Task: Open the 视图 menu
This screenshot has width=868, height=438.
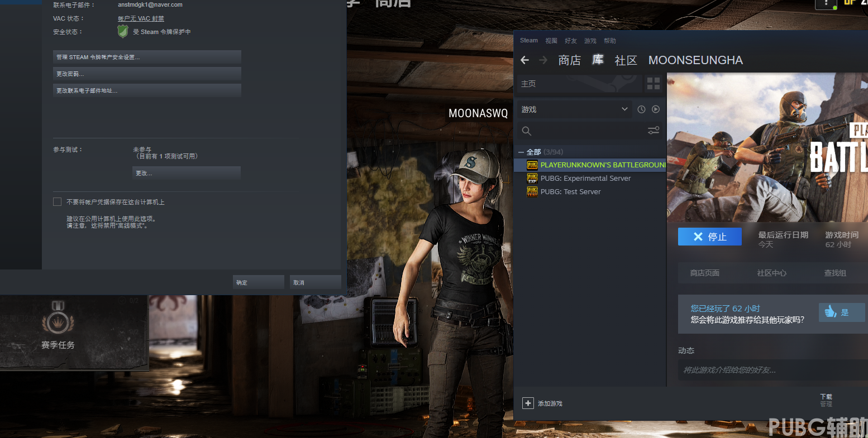Action: click(551, 41)
